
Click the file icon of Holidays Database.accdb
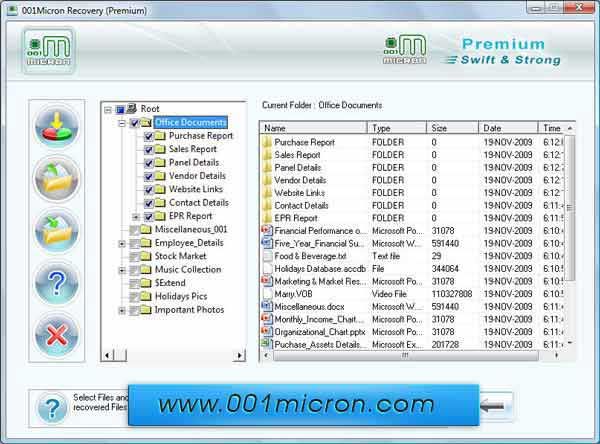pos(267,268)
